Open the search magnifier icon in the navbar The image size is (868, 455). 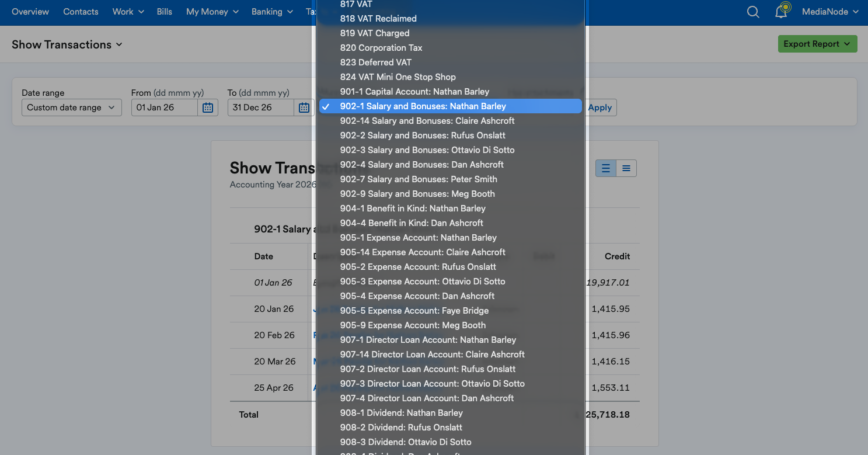[x=753, y=12]
